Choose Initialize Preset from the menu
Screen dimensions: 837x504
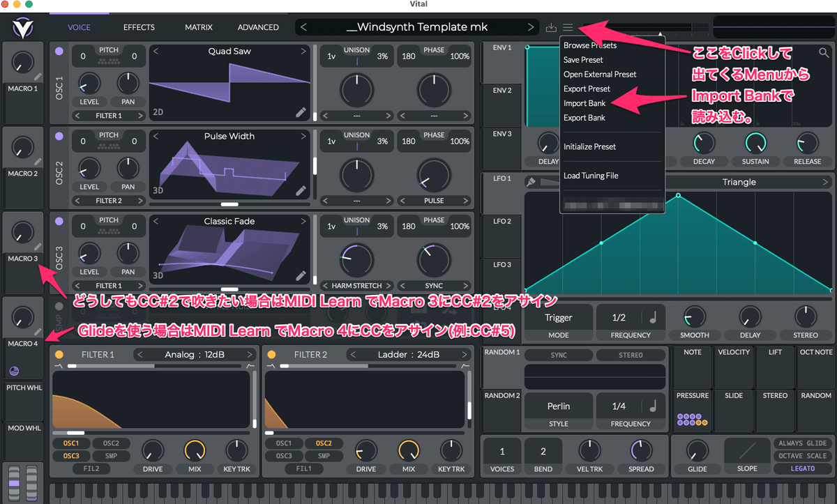point(590,147)
